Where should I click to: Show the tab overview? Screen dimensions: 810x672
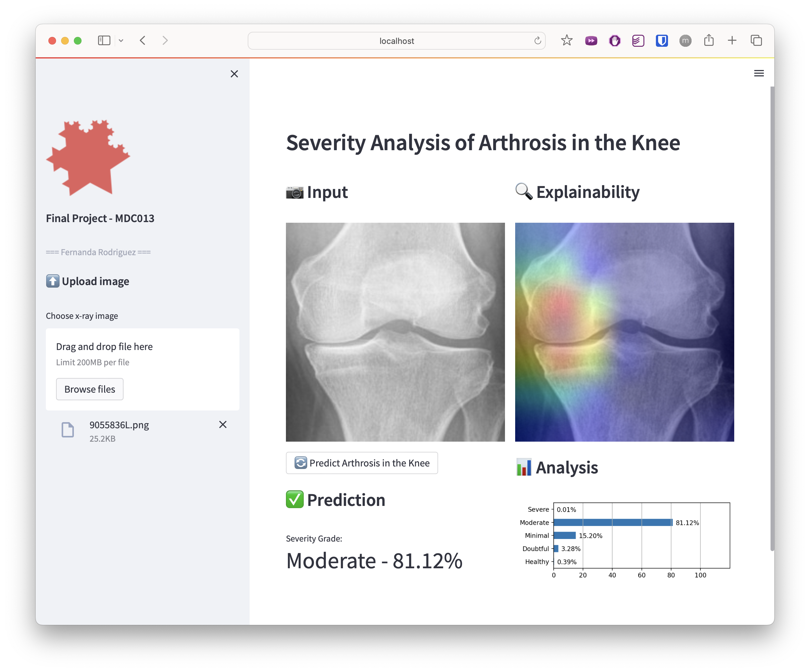coord(756,40)
